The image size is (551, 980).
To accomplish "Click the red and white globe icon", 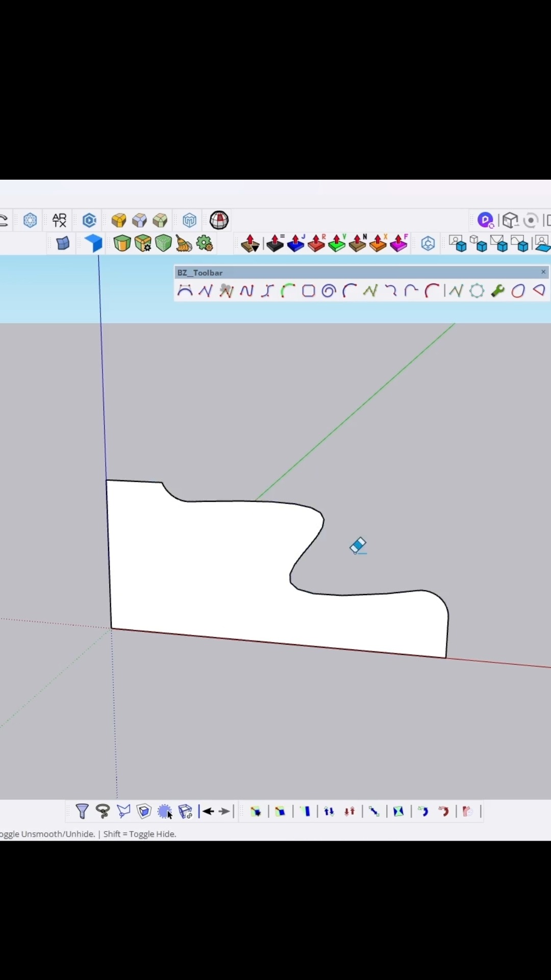I will point(219,220).
